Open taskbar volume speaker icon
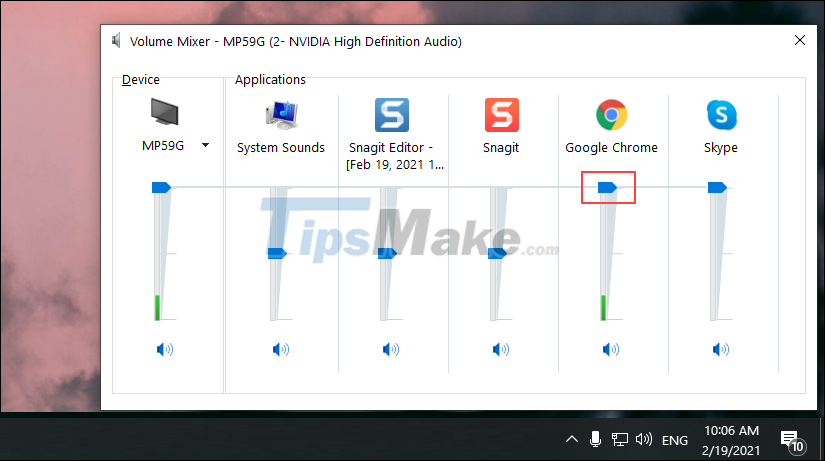This screenshot has height=461, width=825. coord(643,439)
